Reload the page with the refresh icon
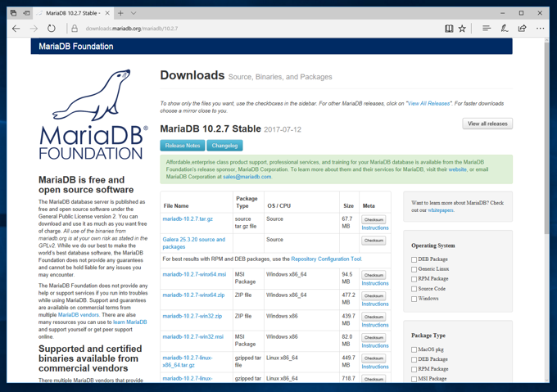Viewport: 557px width, 392px height. [52, 29]
